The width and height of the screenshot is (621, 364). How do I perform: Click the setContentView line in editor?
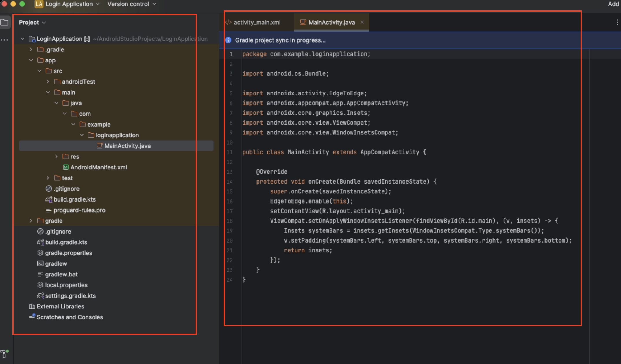tap(337, 211)
